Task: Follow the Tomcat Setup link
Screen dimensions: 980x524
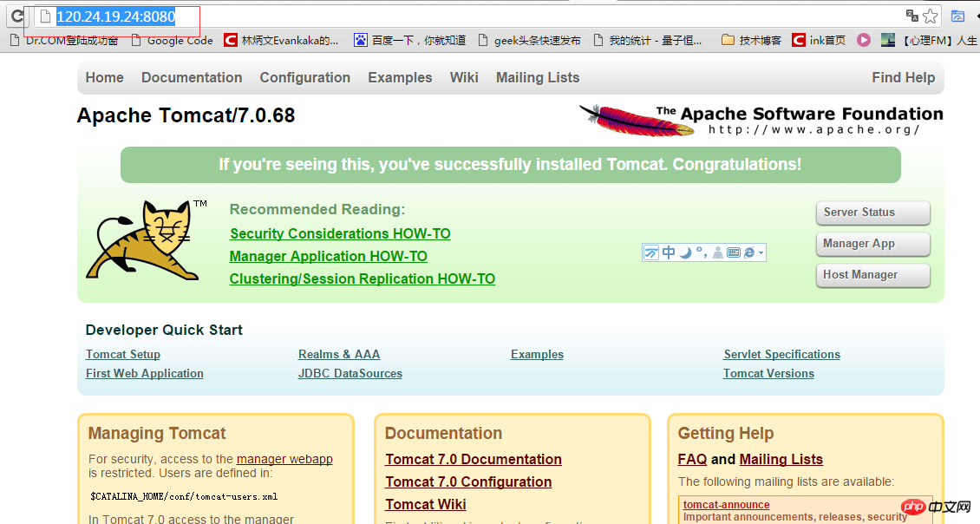Action: pyautogui.click(x=123, y=355)
